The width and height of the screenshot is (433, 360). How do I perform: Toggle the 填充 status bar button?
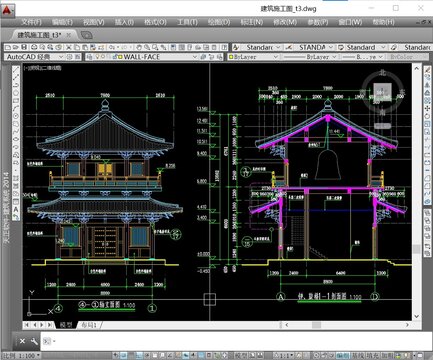coord(372,355)
